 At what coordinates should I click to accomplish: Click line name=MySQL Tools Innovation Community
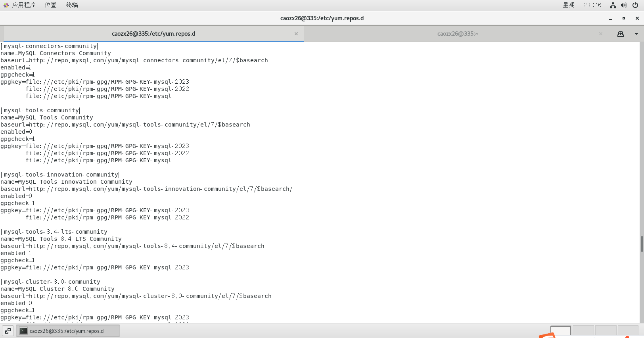click(x=66, y=182)
